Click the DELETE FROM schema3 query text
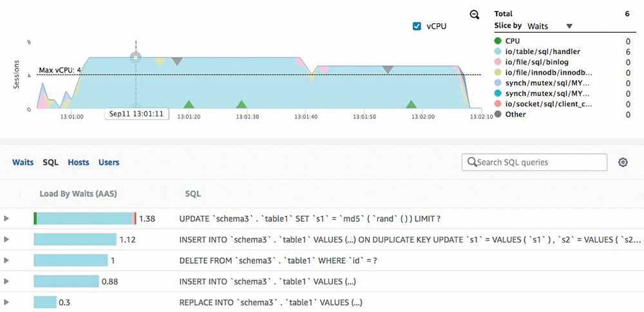Screen dimensions: 644x312 (278, 261)
